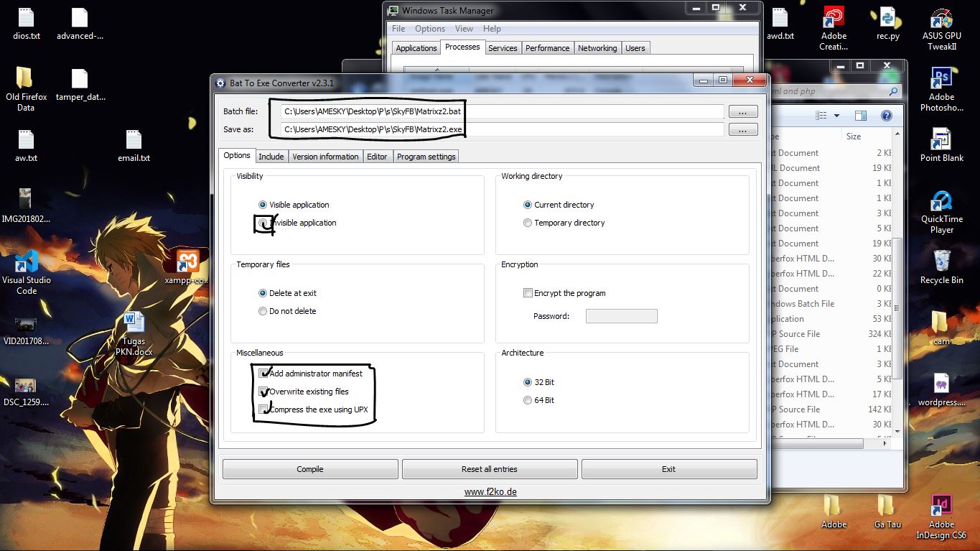Select tamper_dat file icon on desktop
The image size is (980, 551).
click(x=80, y=84)
